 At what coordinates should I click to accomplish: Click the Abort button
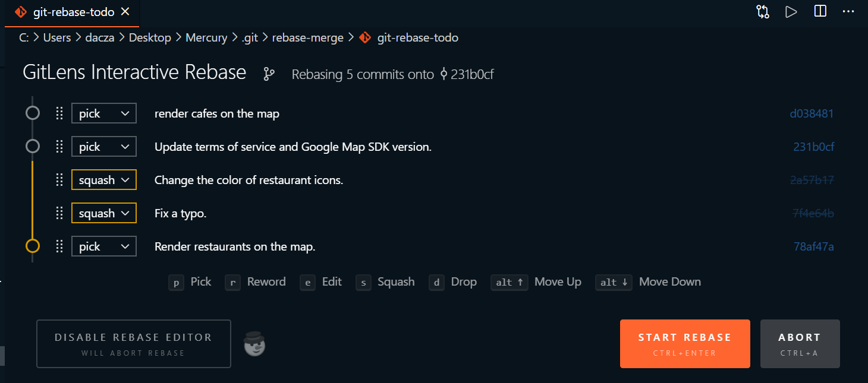click(800, 344)
